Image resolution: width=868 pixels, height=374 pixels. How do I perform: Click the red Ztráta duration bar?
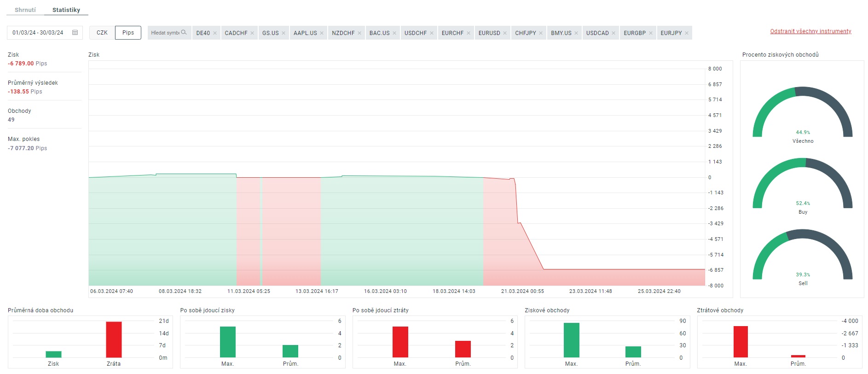coord(114,339)
